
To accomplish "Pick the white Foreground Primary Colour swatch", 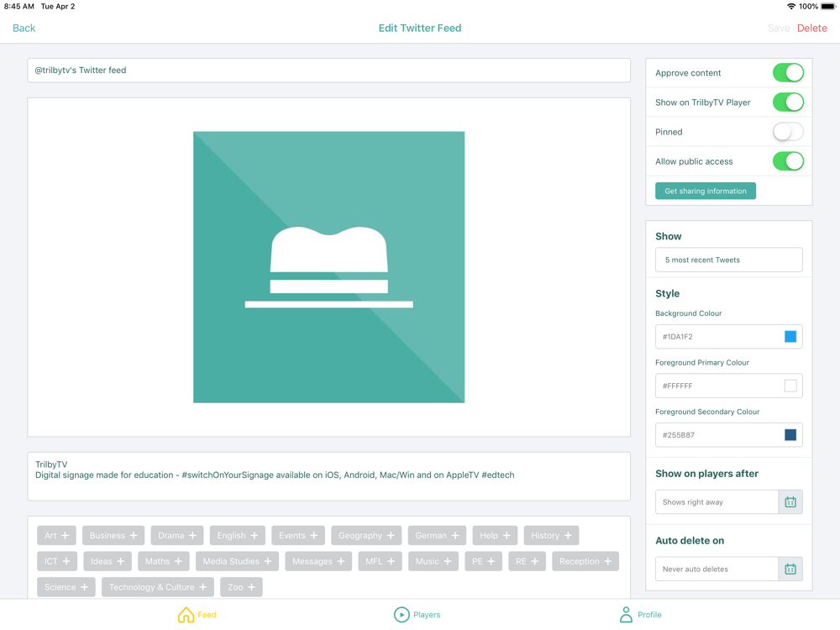I will pyautogui.click(x=790, y=386).
